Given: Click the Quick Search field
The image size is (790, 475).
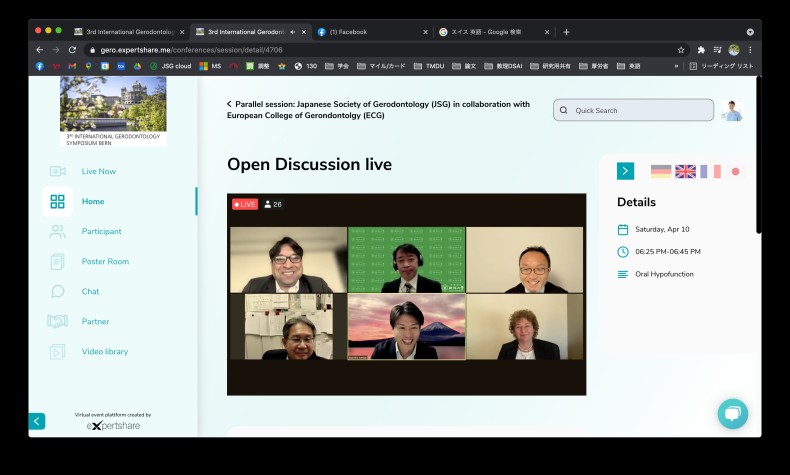Looking at the screenshot, I should (x=633, y=110).
